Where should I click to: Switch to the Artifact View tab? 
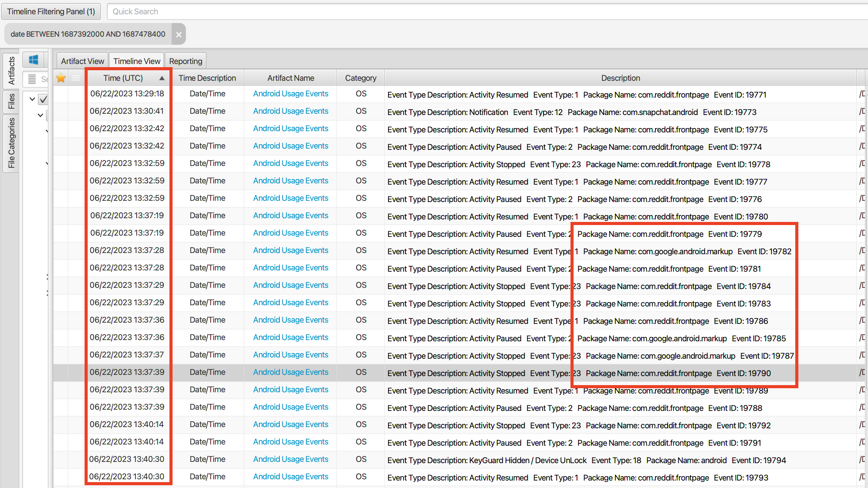pos(83,61)
